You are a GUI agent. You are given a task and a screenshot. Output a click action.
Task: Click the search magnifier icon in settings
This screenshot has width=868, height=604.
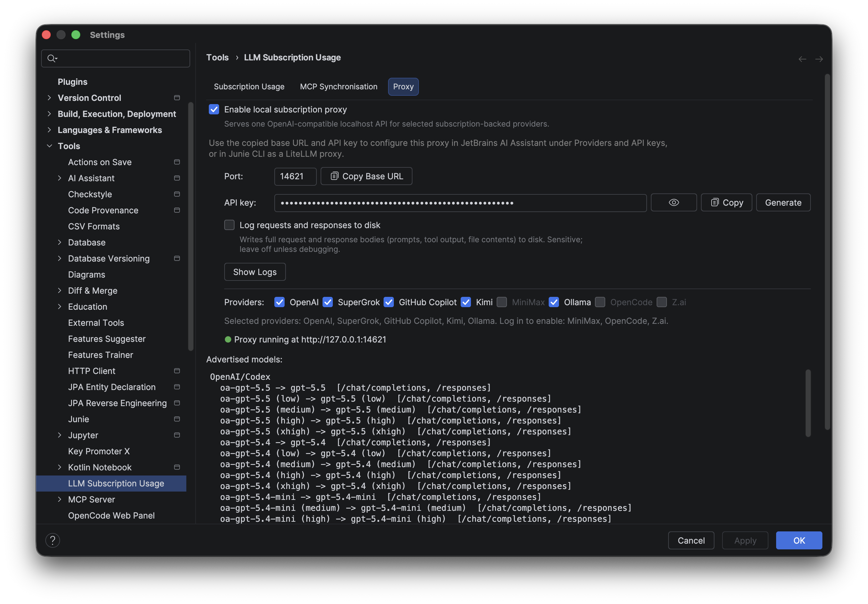(x=51, y=58)
